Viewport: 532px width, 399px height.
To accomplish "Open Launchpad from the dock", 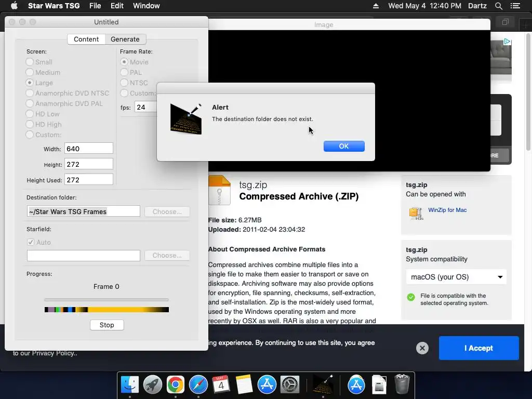I will click(153, 384).
